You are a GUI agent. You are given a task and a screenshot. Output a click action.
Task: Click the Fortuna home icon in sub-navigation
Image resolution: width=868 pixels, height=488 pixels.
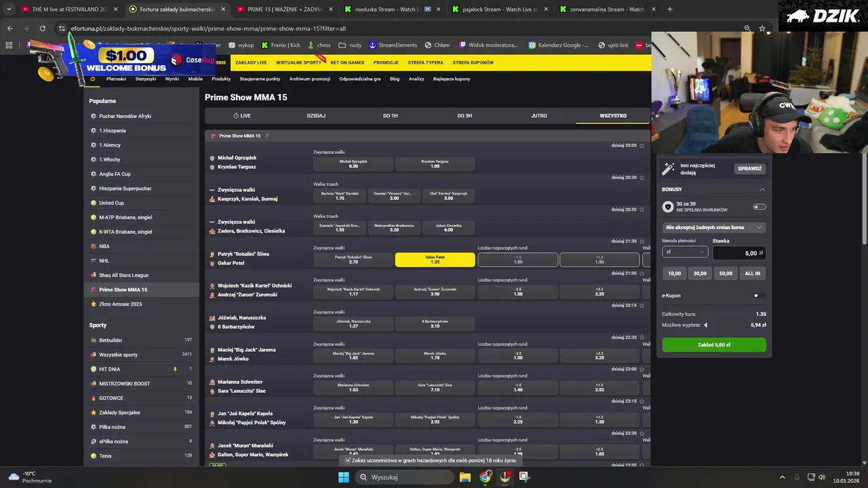(x=93, y=79)
